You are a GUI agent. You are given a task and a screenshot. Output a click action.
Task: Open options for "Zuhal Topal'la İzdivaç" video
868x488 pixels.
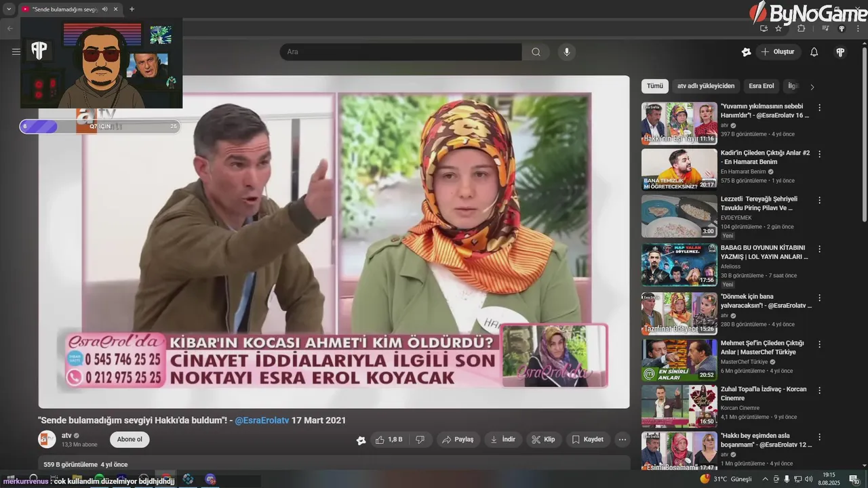819,391
